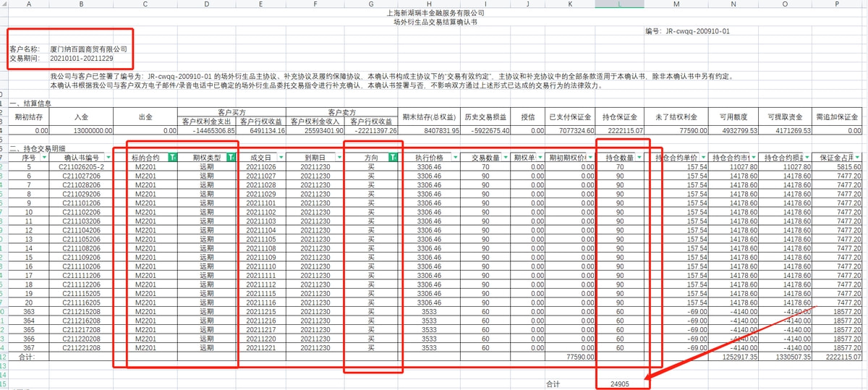This screenshot has height=390, width=868.
Task: Click confirmation number cell C211026205-2
Action: pos(82,167)
